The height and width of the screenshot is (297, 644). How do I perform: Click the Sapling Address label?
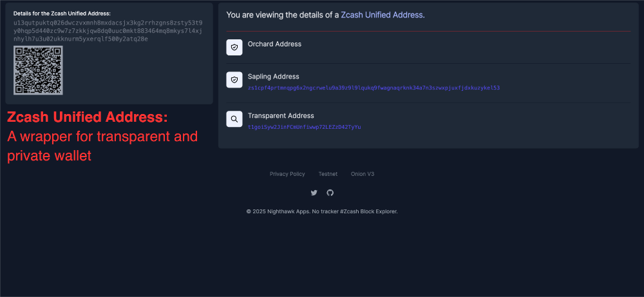273,77
